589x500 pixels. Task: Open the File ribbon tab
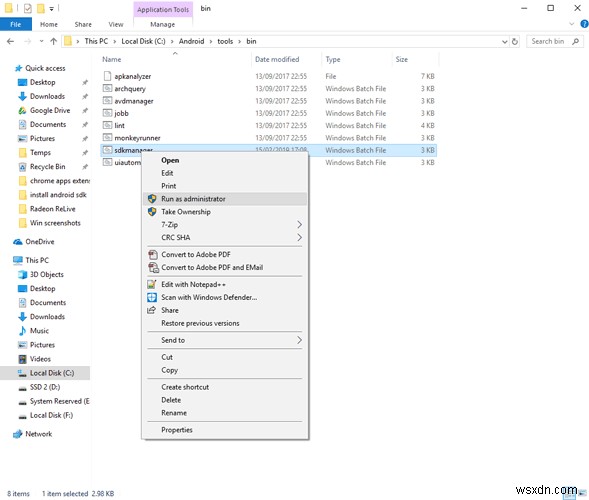click(x=15, y=24)
